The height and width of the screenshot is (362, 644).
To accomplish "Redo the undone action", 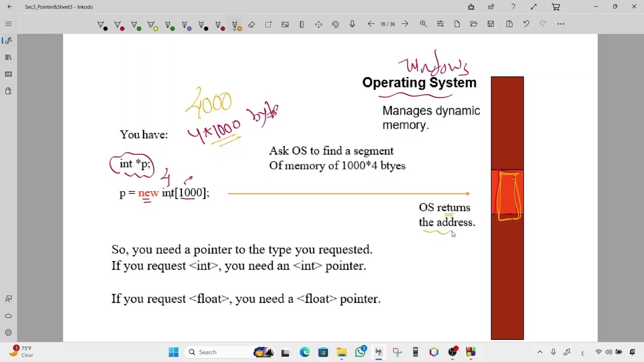I will [x=543, y=24].
